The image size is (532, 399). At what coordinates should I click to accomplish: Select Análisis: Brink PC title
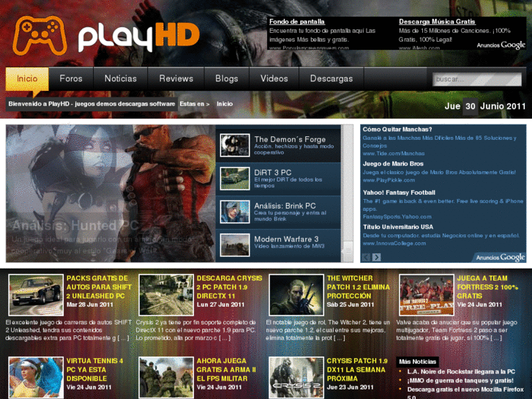[285, 206]
